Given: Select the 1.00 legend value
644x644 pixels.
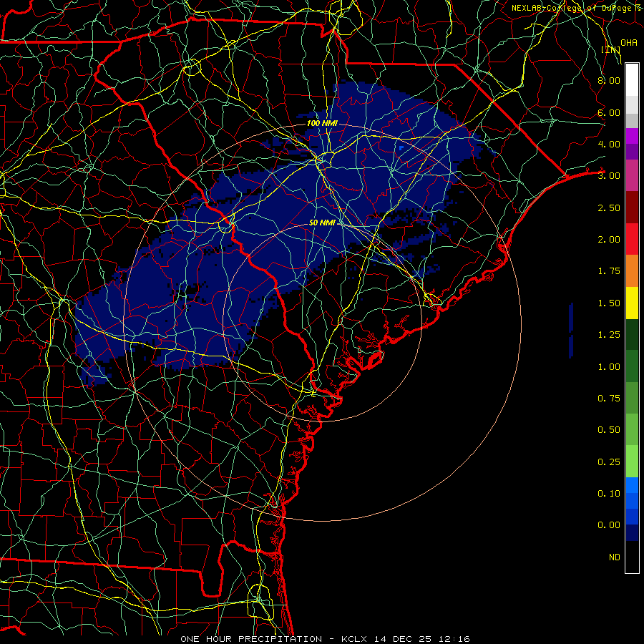Looking at the screenshot, I should click(609, 367).
